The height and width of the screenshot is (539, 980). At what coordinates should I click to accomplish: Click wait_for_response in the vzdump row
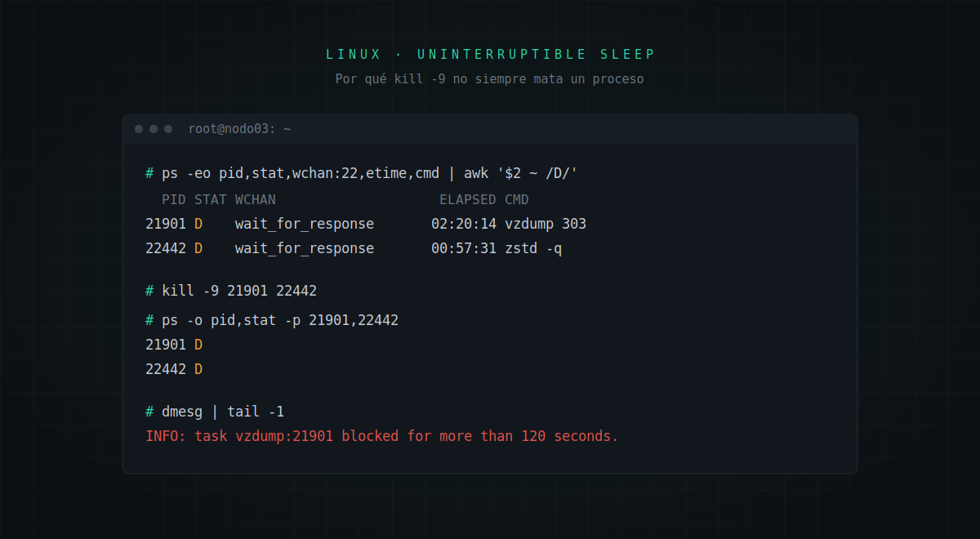pyautogui.click(x=305, y=224)
